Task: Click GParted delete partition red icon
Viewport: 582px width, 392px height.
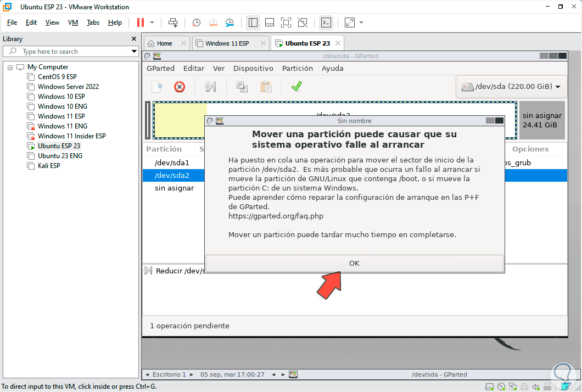Action: 180,87
